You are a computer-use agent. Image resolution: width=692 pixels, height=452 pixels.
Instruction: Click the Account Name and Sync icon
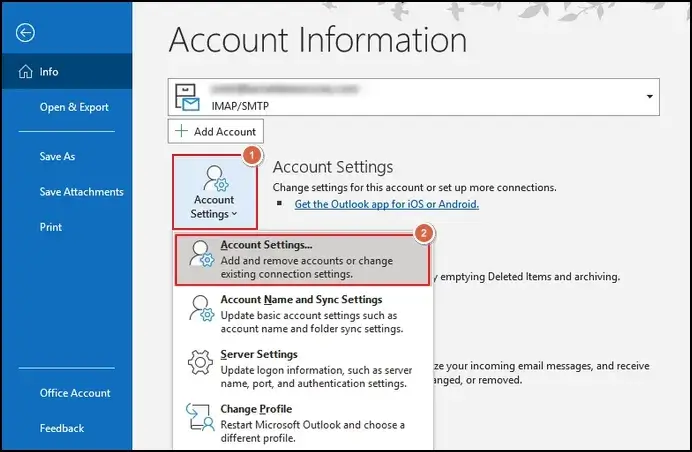tap(201, 308)
